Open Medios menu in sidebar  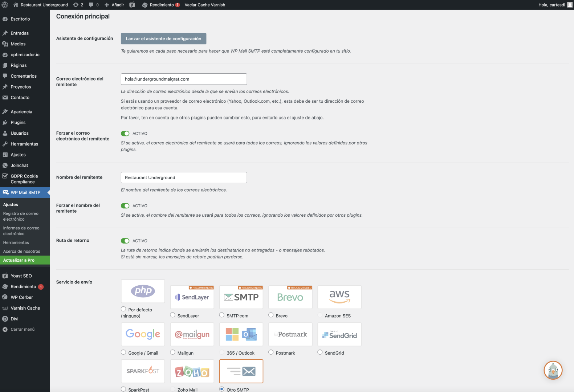point(25,44)
